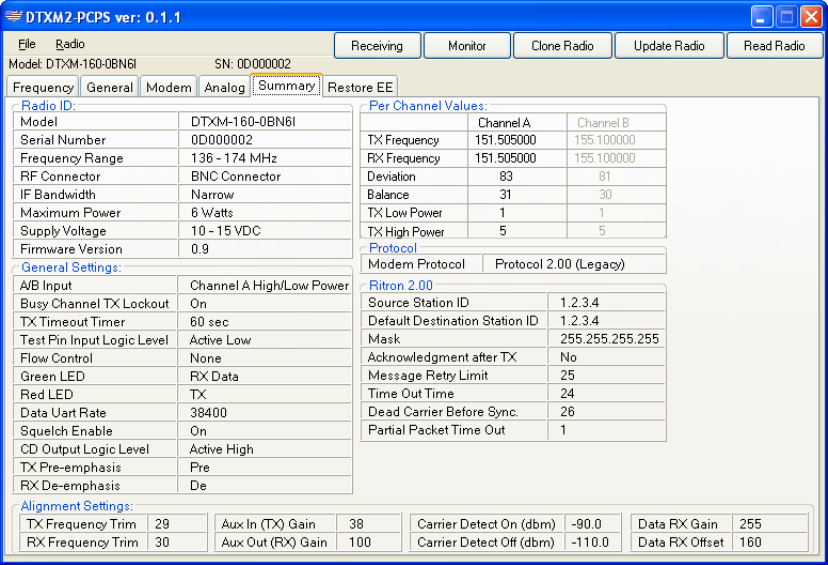Image resolution: width=828 pixels, height=565 pixels.
Task: Click the Model value DTXM-160-0BN6I in Radio ID
Action: (x=243, y=122)
